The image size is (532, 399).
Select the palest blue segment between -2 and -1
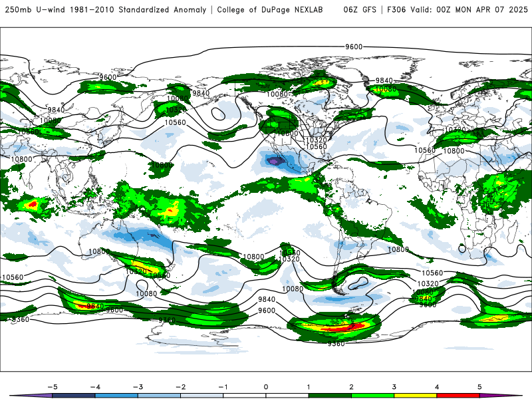(x=202, y=396)
